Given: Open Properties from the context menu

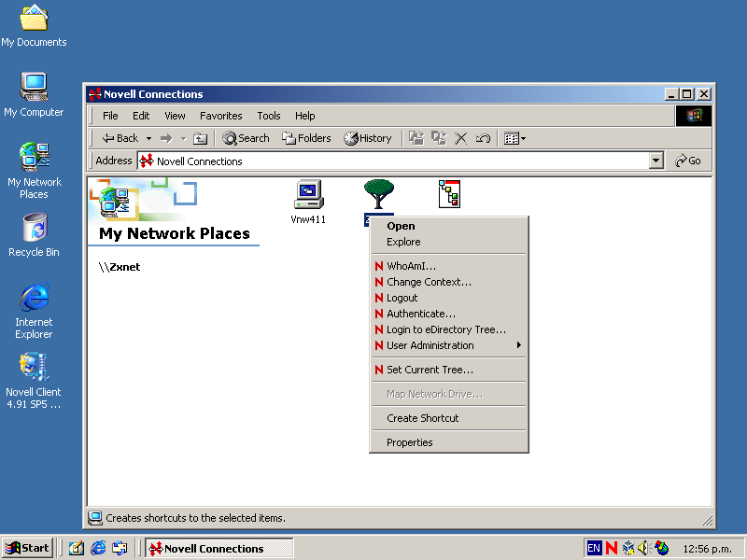Looking at the screenshot, I should pyautogui.click(x=449, y=442).
